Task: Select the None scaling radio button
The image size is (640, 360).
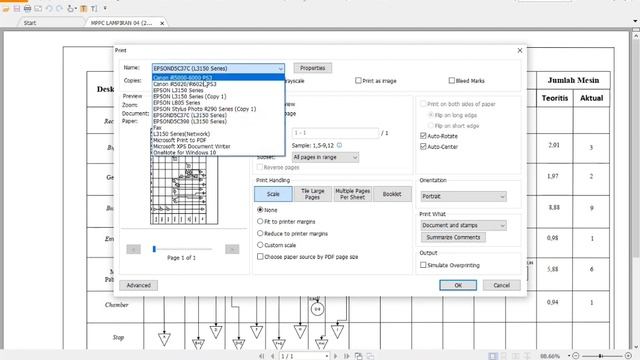Action: [x=260, y=209]
